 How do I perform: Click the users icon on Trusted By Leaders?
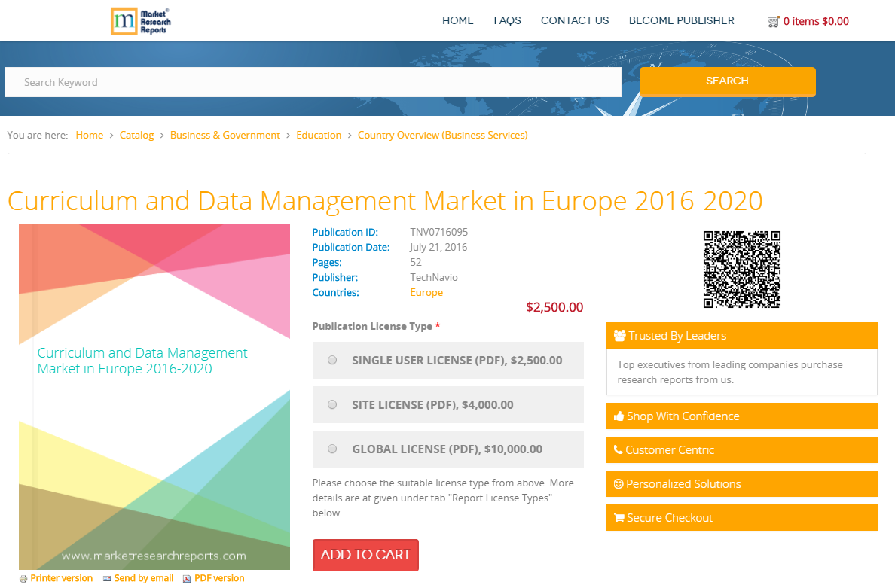(x=619, y=335)
